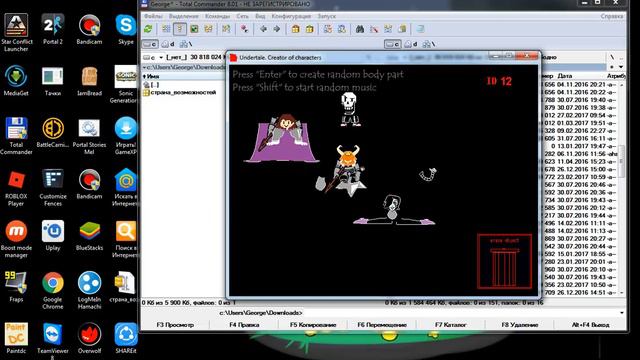
Task: Open Portal 2 desktop icon
Action: pyautogui.click(x=53, y=29)
